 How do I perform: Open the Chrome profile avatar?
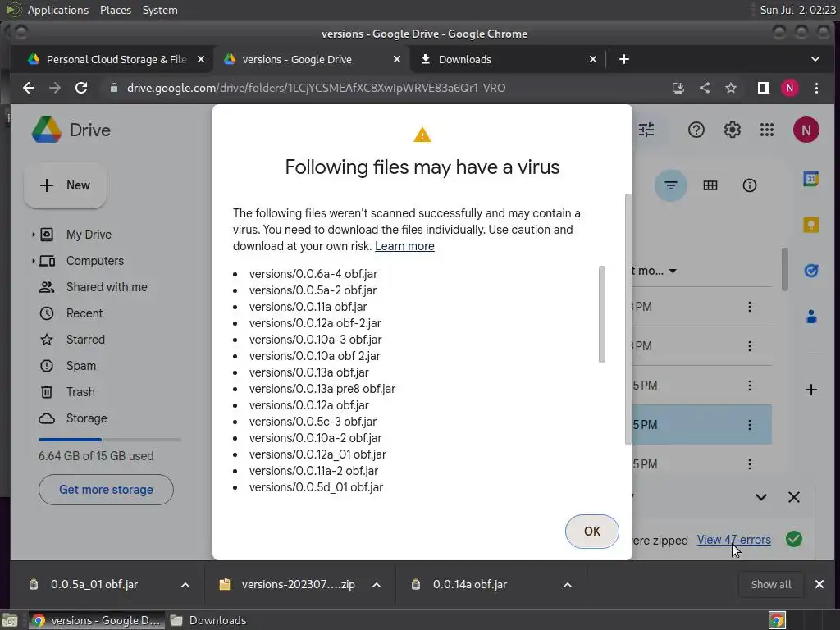point(789,88)
